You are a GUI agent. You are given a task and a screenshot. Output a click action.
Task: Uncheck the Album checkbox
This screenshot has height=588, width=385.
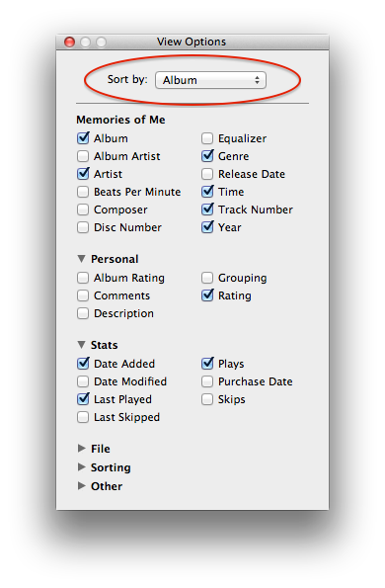click(x=83, y=138)
